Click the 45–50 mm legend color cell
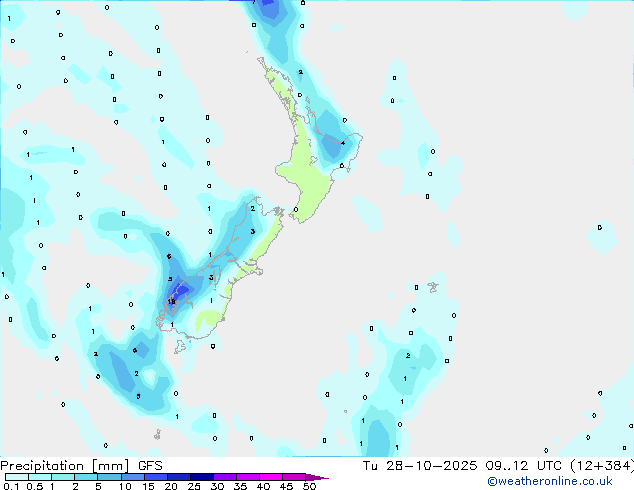634x490 pixels. tap(294, 477)
